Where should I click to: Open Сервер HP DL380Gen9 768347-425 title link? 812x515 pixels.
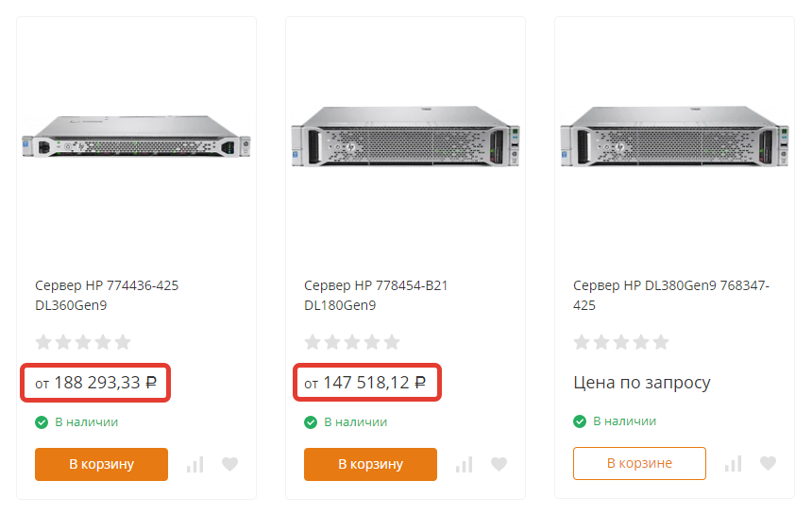(671, 295)
